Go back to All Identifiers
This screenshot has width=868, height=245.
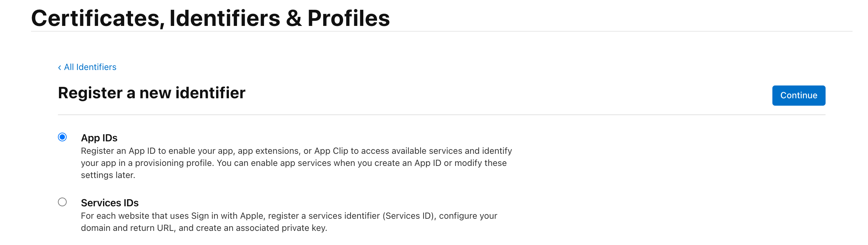click(x=90, y=67)
